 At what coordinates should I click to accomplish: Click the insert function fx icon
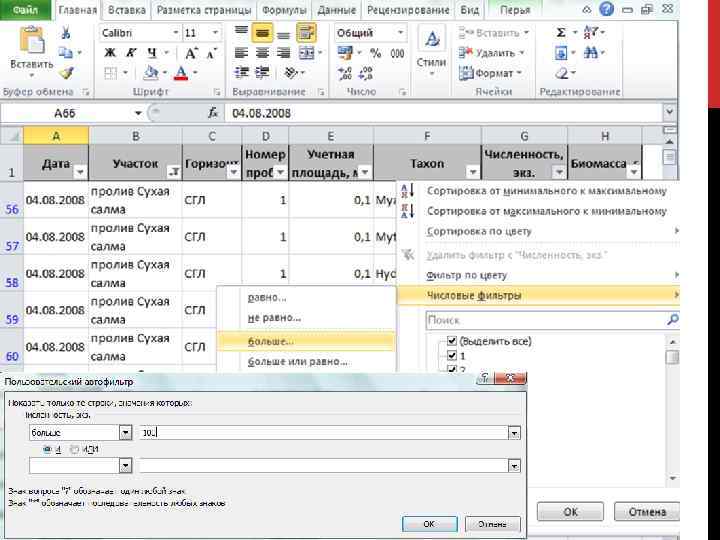(213, 112)
